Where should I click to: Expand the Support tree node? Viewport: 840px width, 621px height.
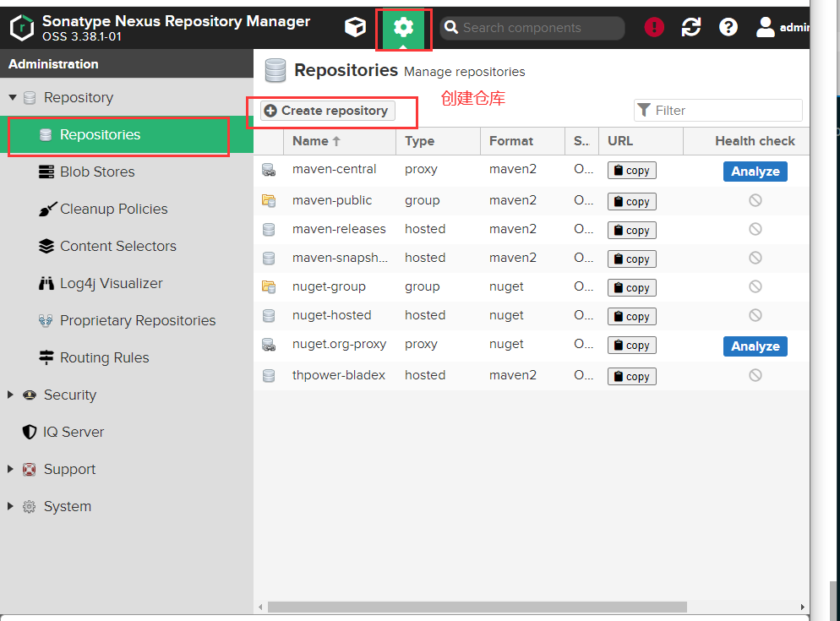[x=10, y=469]
